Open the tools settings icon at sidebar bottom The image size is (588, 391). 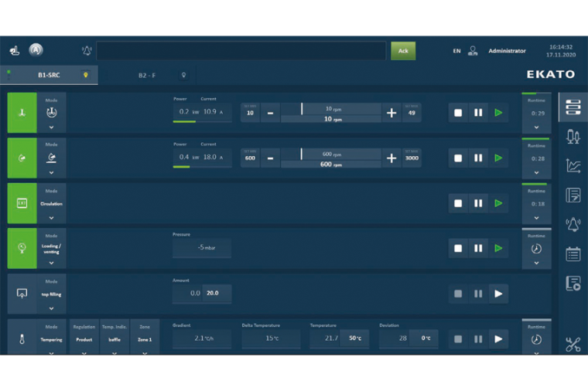573,345
